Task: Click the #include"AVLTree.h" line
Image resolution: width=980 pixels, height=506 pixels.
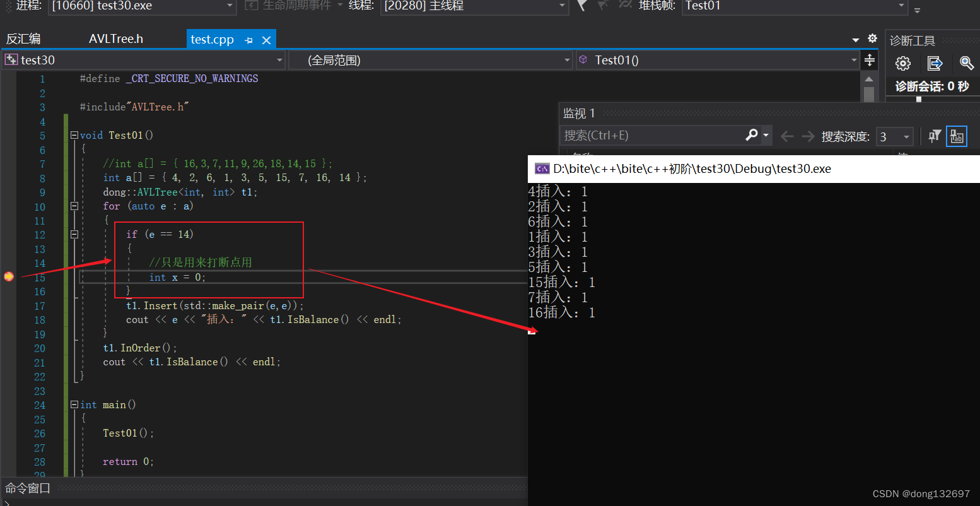Action: (x=134, y=107)
